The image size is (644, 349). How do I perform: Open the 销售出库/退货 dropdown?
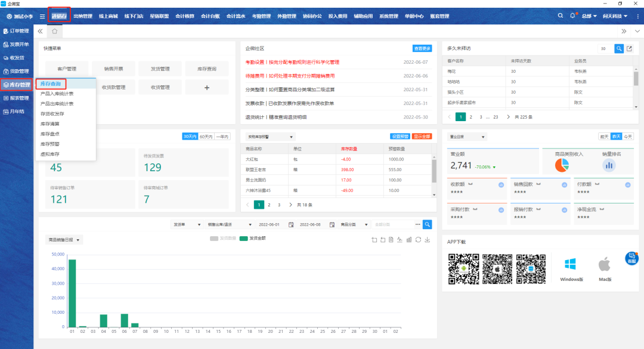(x=228, y=225)
